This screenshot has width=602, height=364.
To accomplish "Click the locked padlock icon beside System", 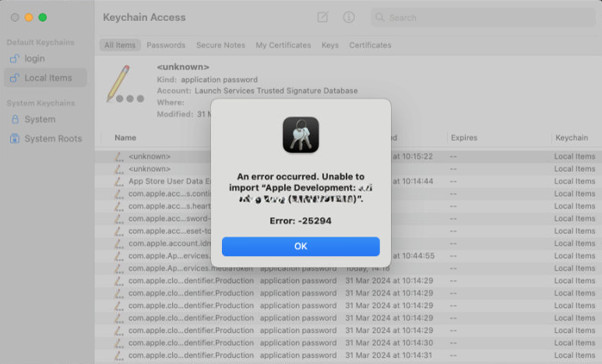I will pos(15,119).
